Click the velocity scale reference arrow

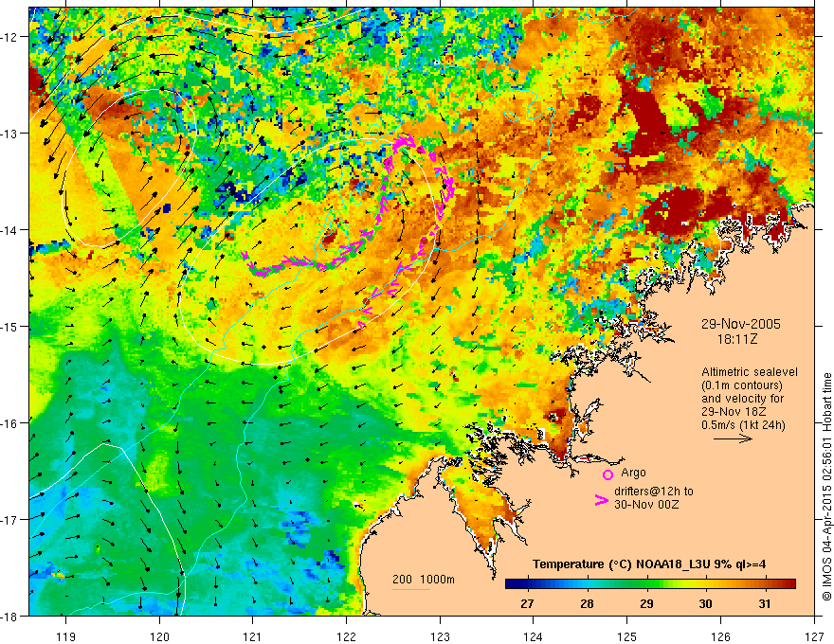[733, 438]
